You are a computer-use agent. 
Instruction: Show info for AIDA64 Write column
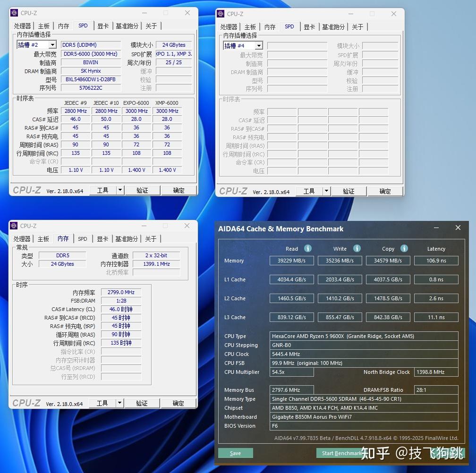pos(357,248)
